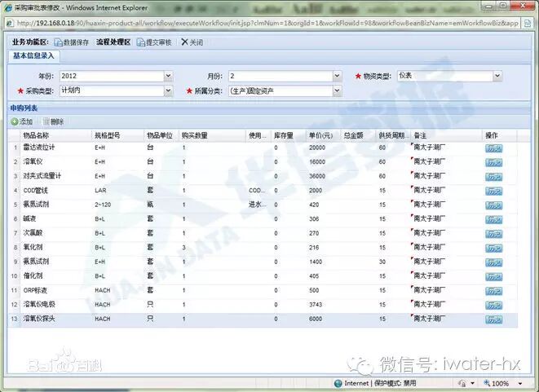Open history for 溶氧仪电极 row
The height and width of the screenshot is (392, 539).
493,305
